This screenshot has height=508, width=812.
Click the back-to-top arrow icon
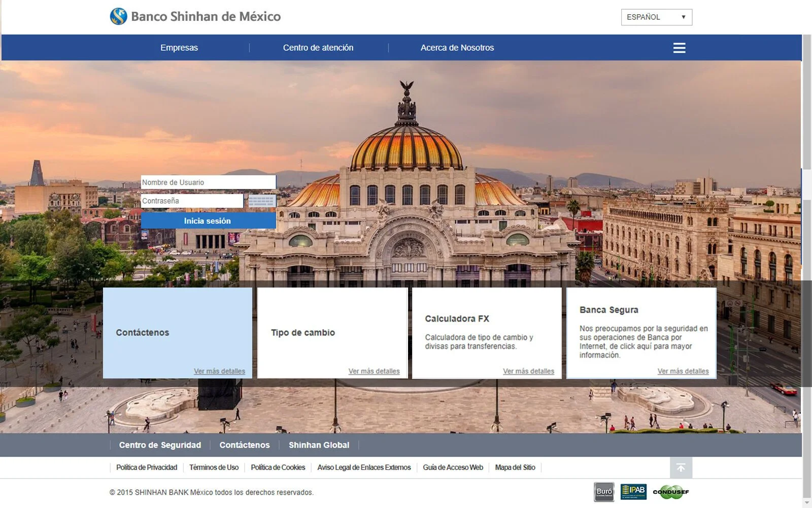coord(681,467)
